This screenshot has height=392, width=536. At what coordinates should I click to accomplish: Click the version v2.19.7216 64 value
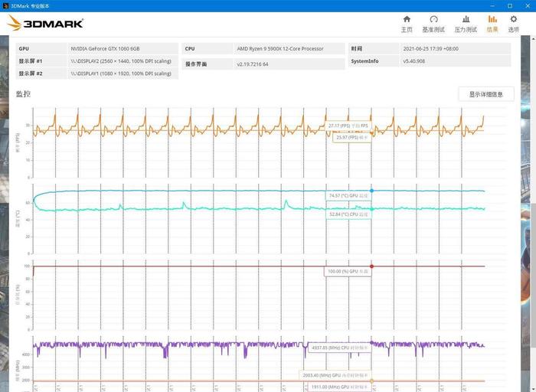pyautogui.click(x=253, y=64)
